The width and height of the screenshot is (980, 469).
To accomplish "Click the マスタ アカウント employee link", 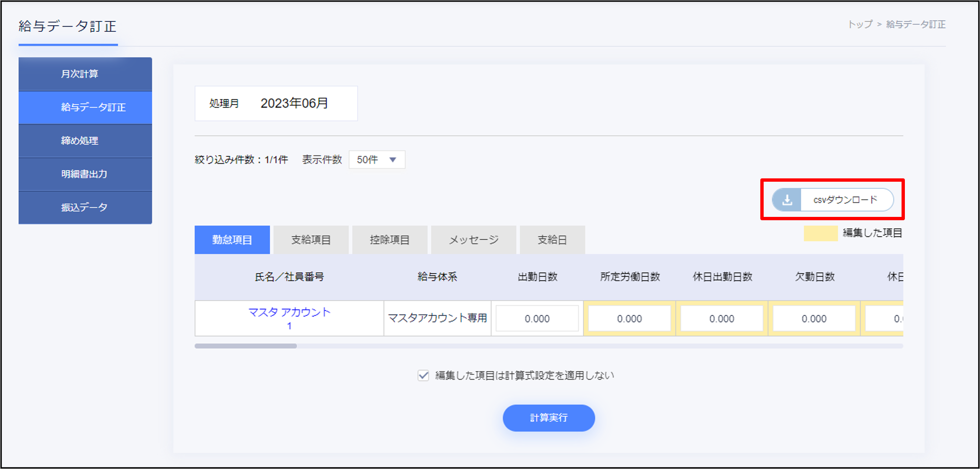I will pyautogui.click(x=289, y=313).
